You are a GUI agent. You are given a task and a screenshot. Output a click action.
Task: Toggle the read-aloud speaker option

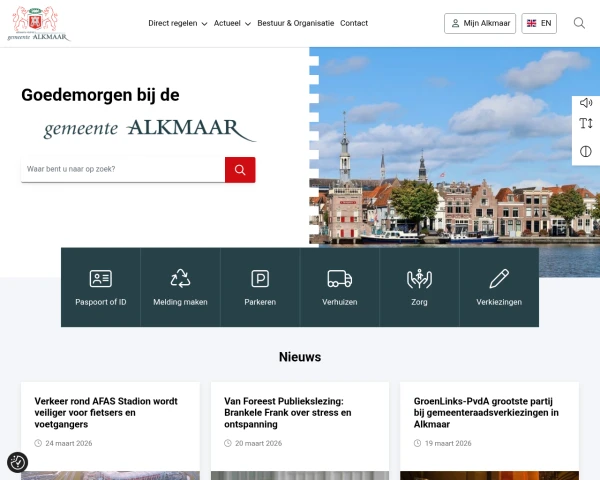pos(586,103)
